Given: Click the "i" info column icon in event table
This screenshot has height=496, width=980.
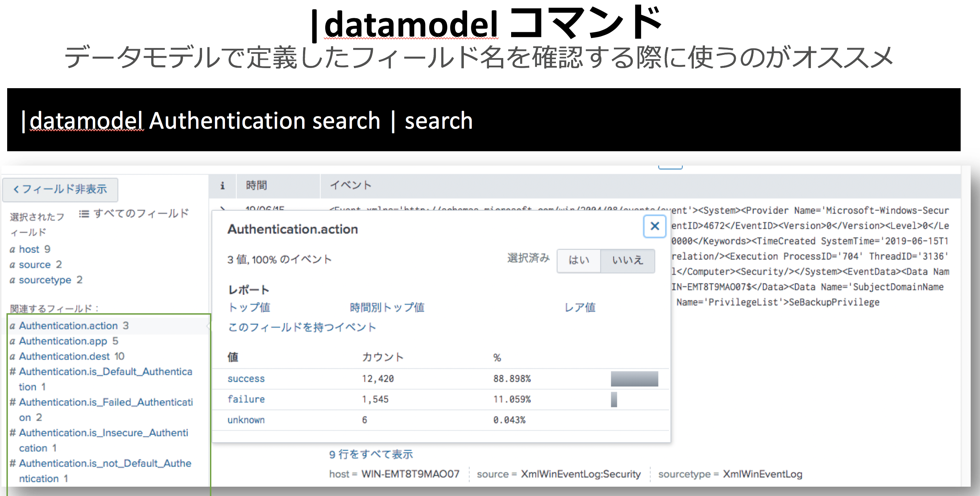Looking at the screenshot, I should coord(222,185).
